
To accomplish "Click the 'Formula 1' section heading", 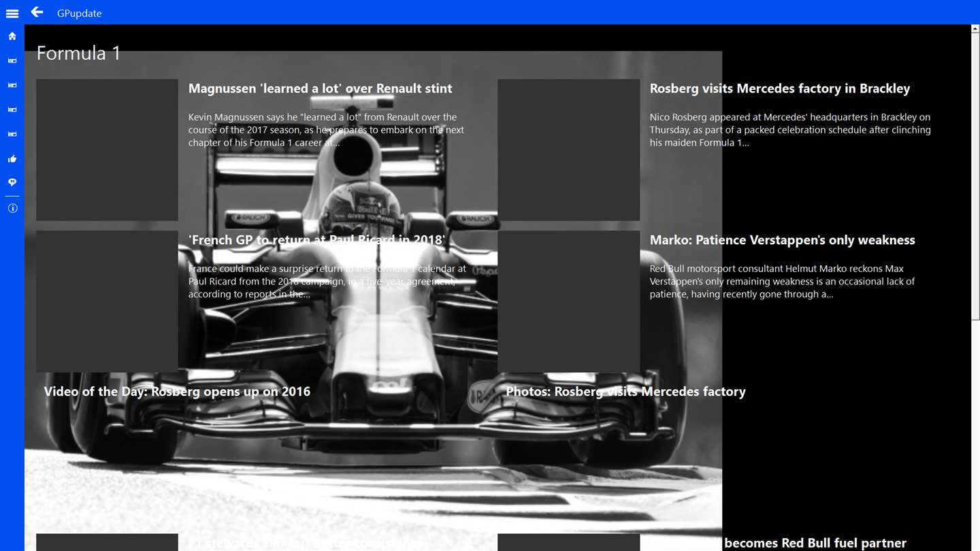I will (x=78, y=53).
